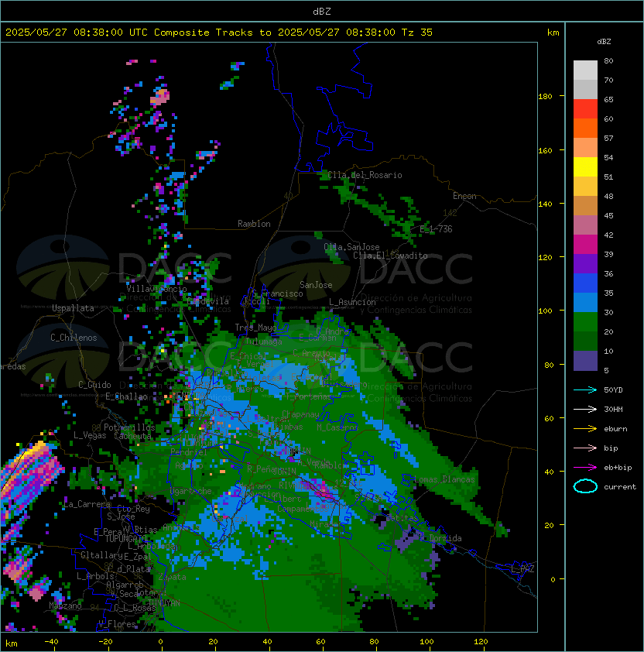Choose the slate 5–10 dBZ swatch
The height and width of the screenshot is (652, 644).
point(585,361)
